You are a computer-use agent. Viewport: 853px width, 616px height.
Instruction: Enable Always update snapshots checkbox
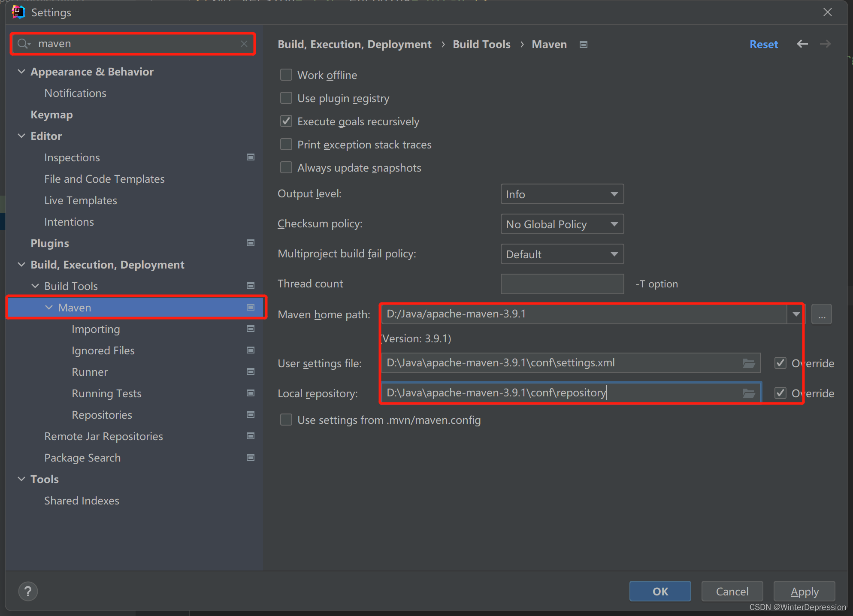pos(286,167)
